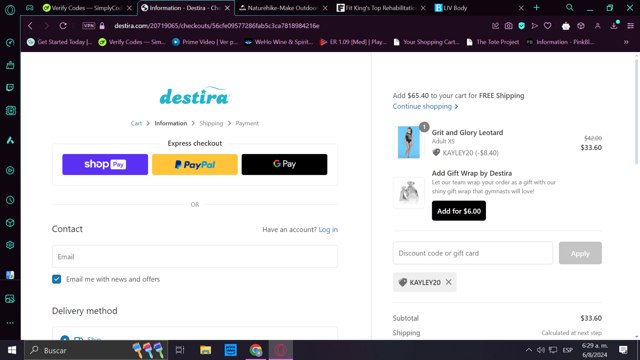Click Continue shopping link
The width and height of the screenshot is (640, 360).
(425, 106)
